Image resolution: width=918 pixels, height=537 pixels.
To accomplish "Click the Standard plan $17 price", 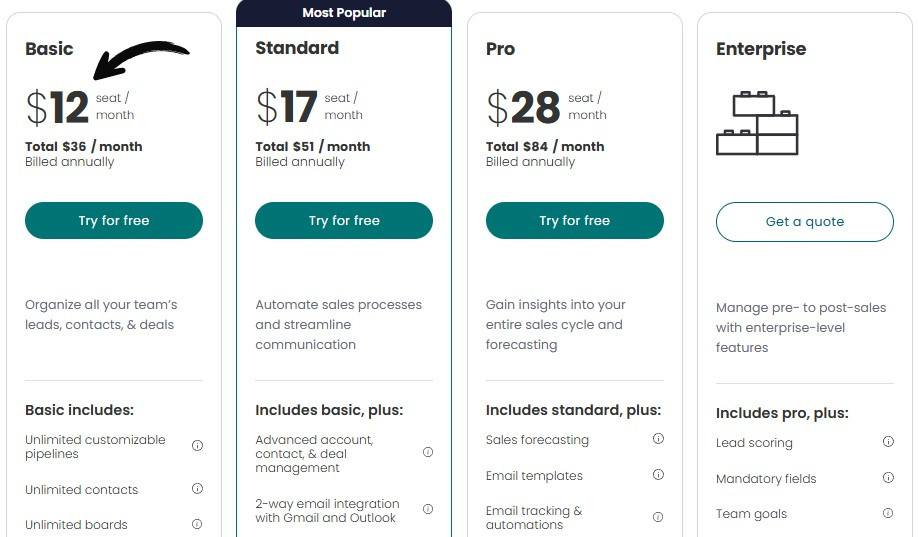I will (287, 107).
